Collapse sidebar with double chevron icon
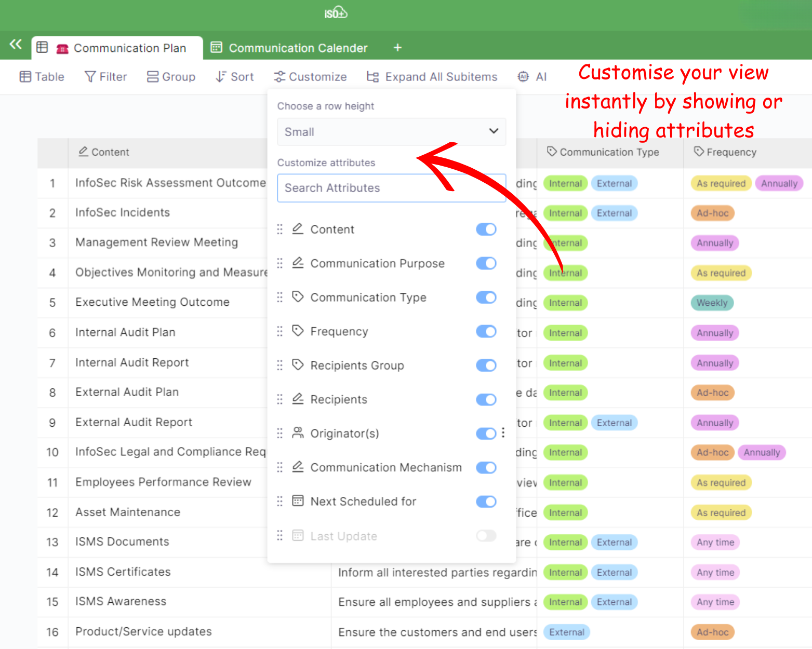 tap(16, 45)
